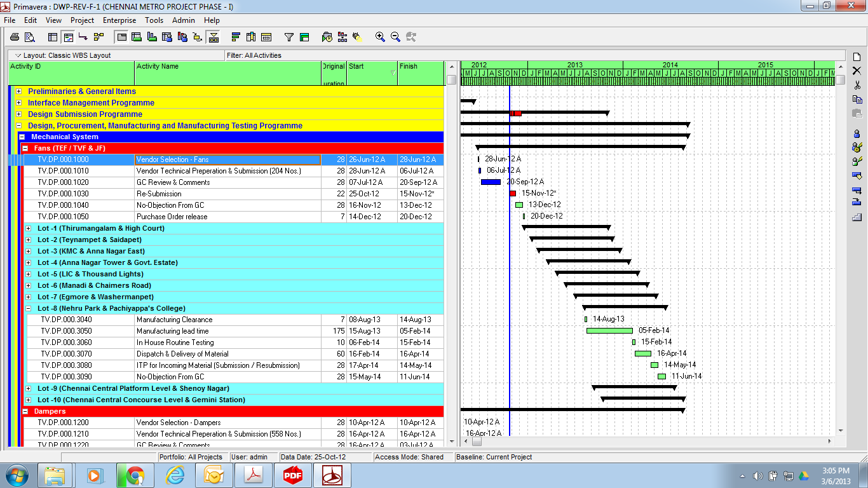Click the Copy icon in sidebar
This screenshot has width=868, height=488.
pos(857,99)
